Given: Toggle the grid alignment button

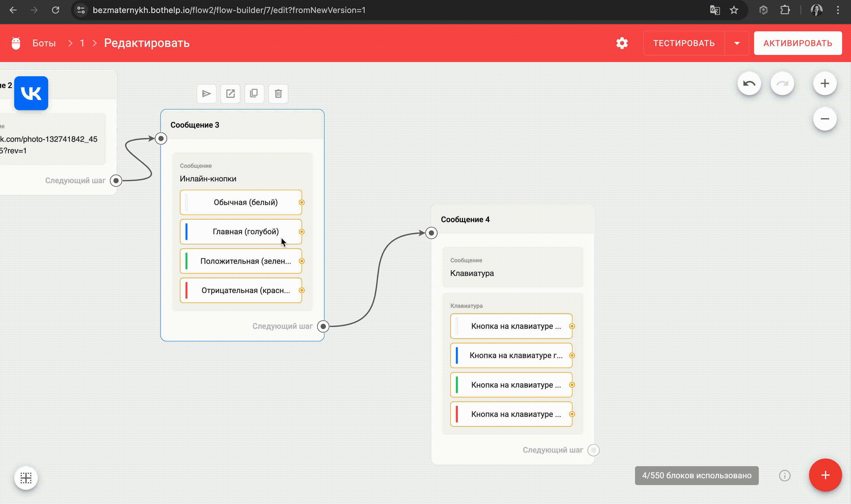Looking at the screenshot, I should click(x=26, y=478).
